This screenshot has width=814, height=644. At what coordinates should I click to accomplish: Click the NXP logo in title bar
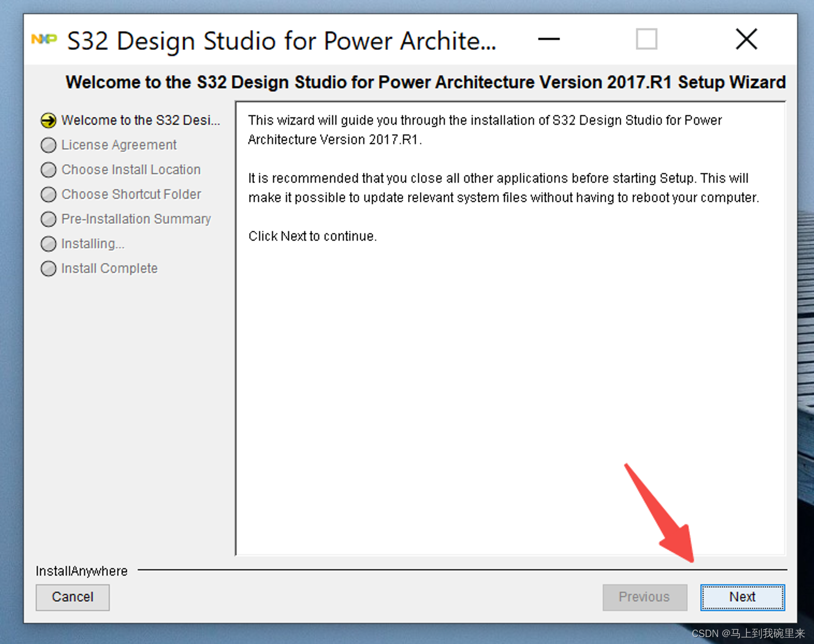(44, 40)
